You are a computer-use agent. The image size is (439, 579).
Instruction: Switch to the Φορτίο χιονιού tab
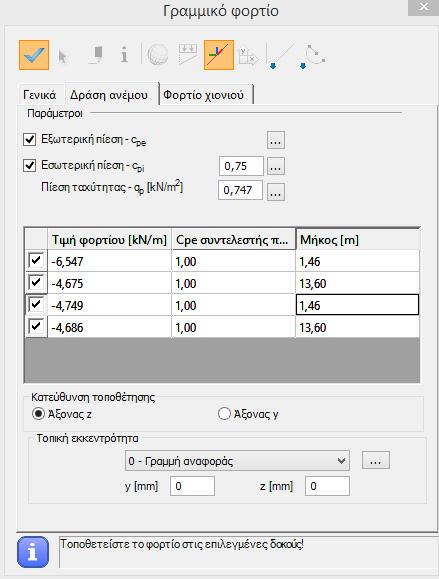coord(204,95)
